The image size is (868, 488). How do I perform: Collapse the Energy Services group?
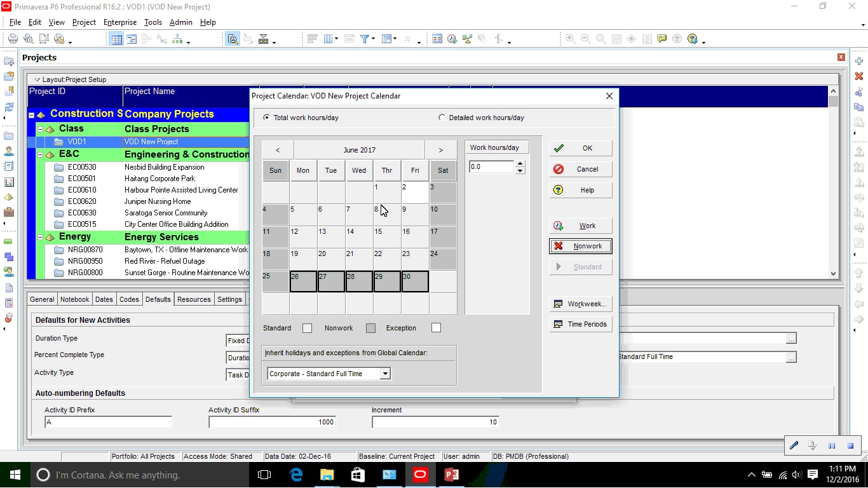(40, 237)
